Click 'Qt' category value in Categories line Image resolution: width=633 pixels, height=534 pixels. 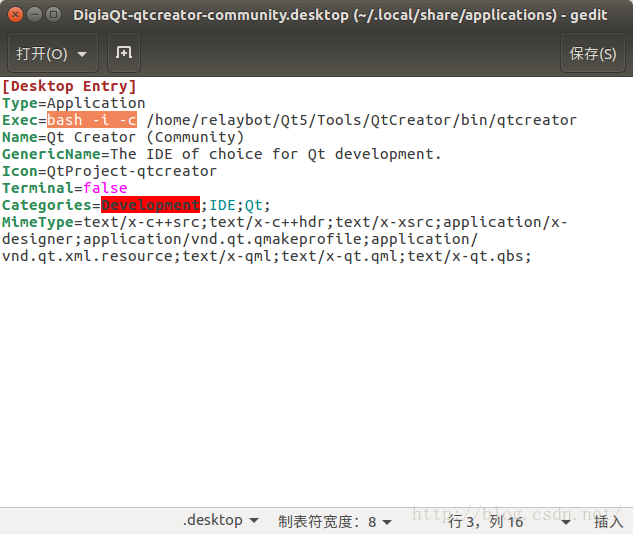pyautogui.click(x=254, y=205)
